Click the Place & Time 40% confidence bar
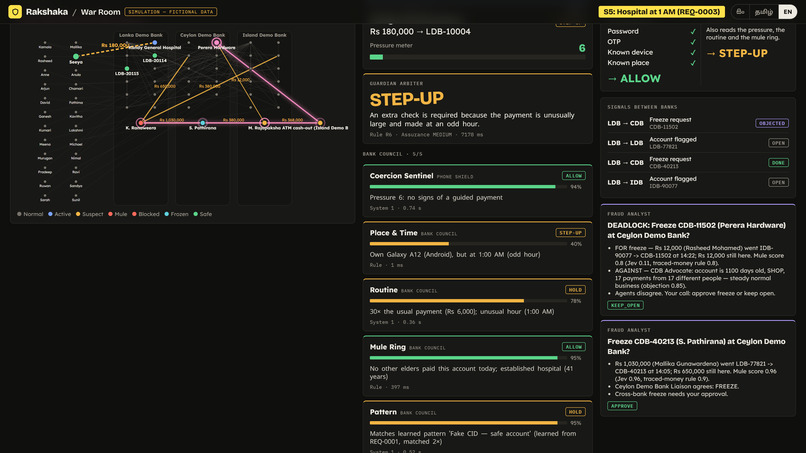This screenshot has width=806, height=453. 468,244
